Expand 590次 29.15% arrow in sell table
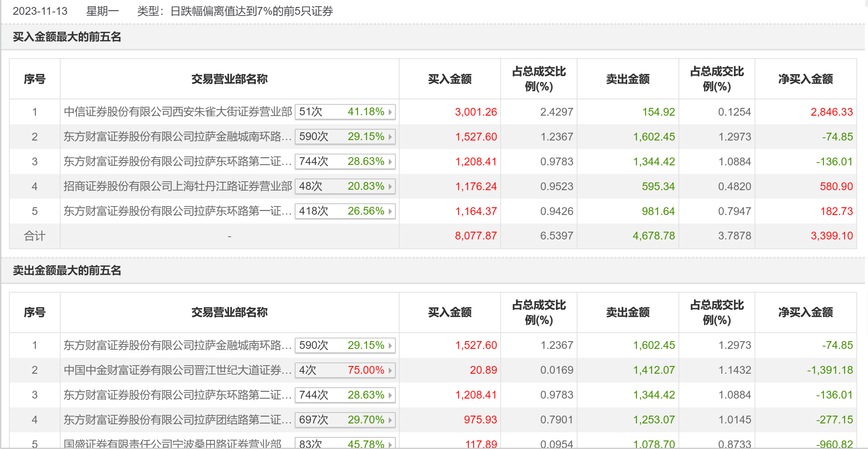This screenshot has width=868, height=449. (x=390, y=345)
